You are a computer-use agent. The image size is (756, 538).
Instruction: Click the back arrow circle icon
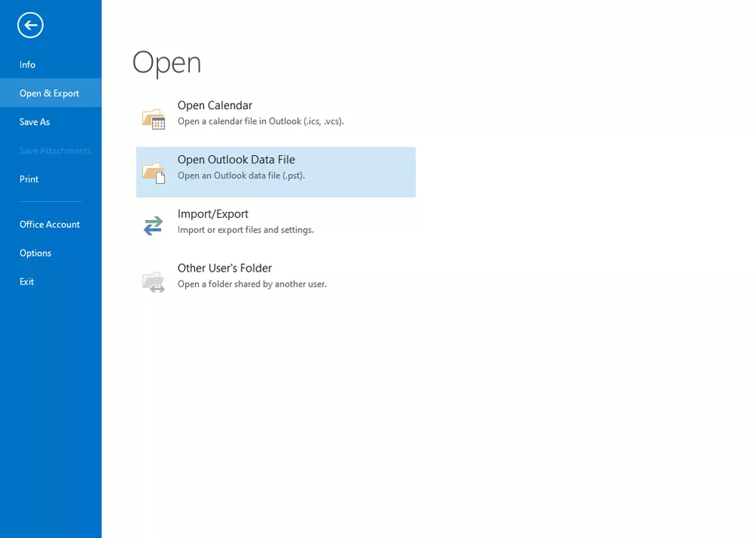tap(30, 25)
